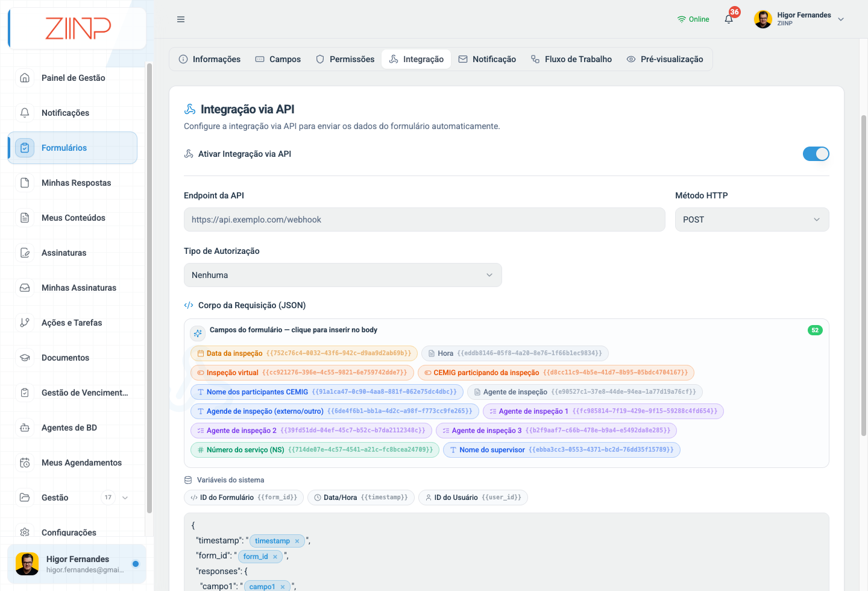
Task: Click the Formulários clipboard icon
Action: click(x=25, y=148)
